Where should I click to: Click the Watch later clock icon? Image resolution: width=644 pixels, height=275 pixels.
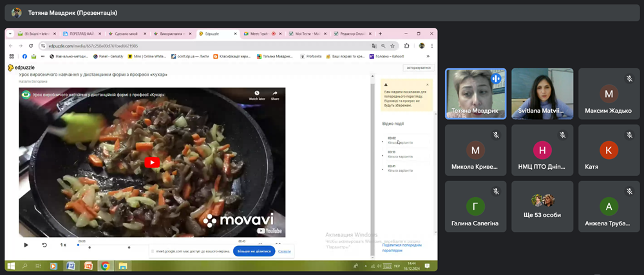(257, 95)
